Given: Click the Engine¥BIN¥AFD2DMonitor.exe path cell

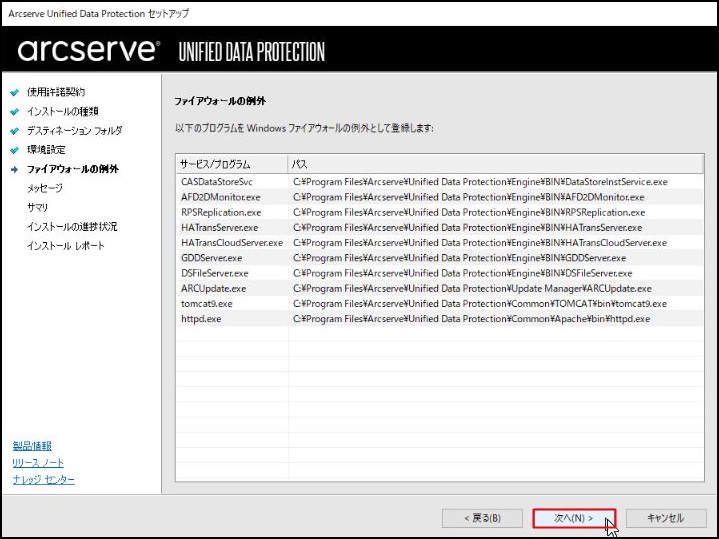Looking at the screenshot, I should 469,197.
